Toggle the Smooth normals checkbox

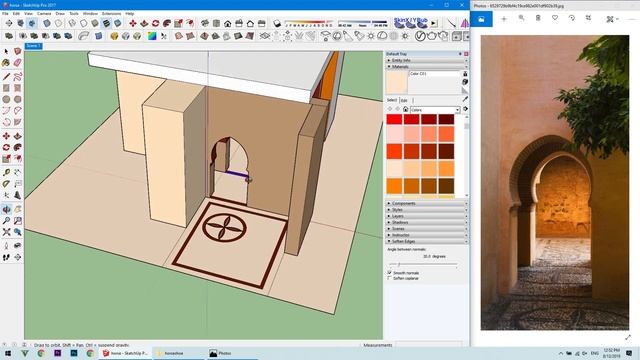(389, 272)
